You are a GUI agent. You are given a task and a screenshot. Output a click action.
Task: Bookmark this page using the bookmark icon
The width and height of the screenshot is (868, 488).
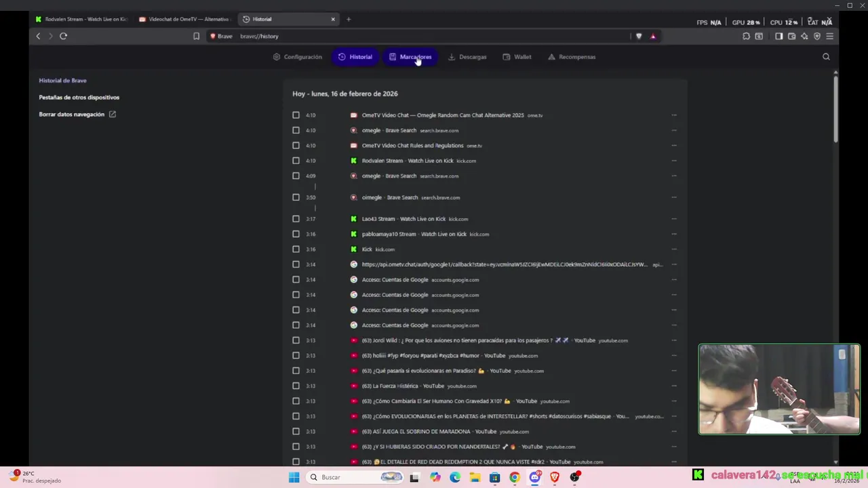pos(196,36)
